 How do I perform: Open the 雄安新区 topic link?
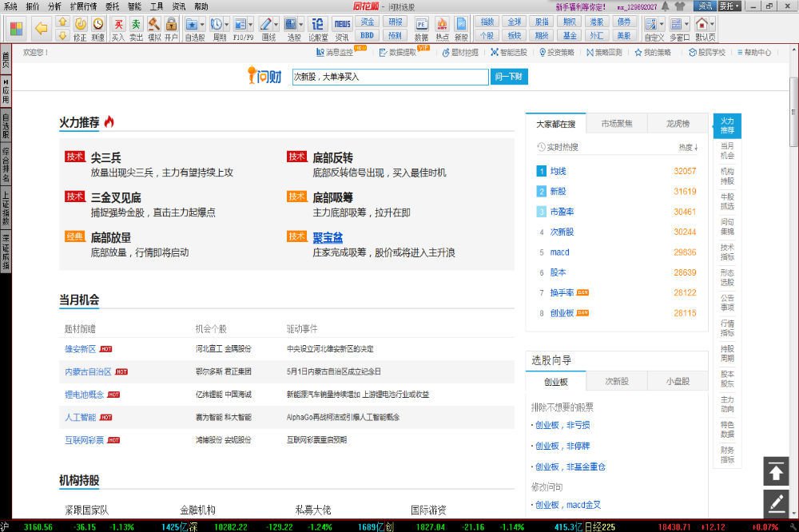tap(80, 349)
